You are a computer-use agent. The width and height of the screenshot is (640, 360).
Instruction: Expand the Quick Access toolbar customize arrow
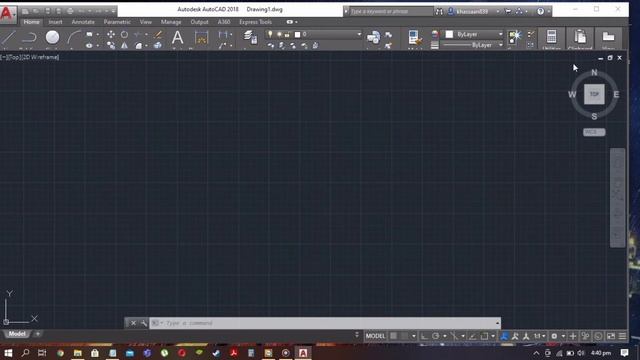(x=113, y=11)
